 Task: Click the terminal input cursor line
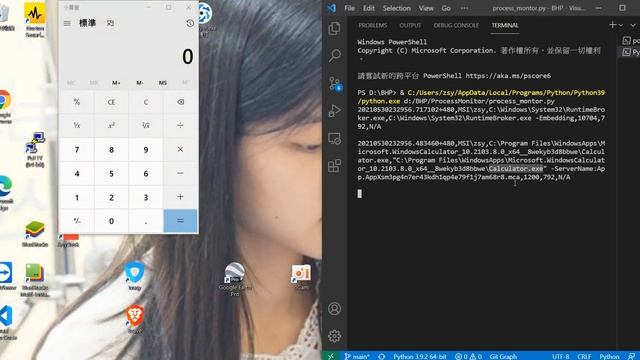coord(360,193)
